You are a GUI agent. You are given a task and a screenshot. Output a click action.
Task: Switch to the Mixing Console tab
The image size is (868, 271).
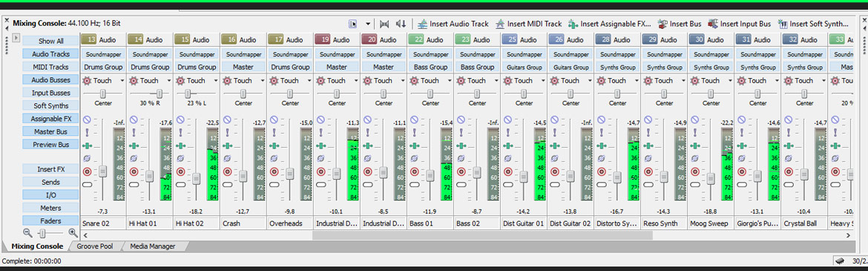coord(37,246)
